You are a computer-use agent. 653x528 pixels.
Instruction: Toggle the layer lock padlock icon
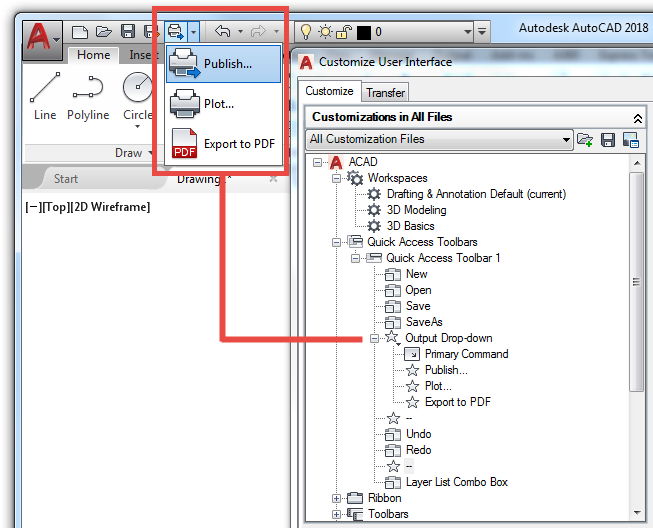point(344,32)
